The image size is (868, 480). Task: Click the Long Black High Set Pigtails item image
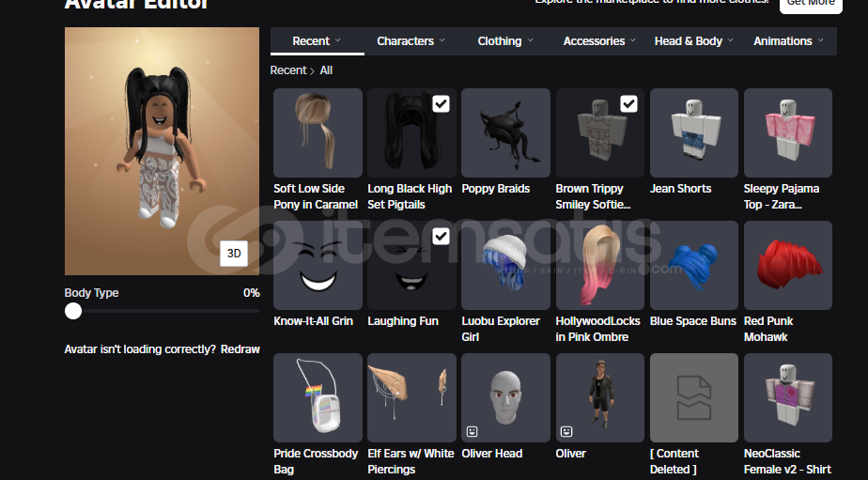point(411,132)
